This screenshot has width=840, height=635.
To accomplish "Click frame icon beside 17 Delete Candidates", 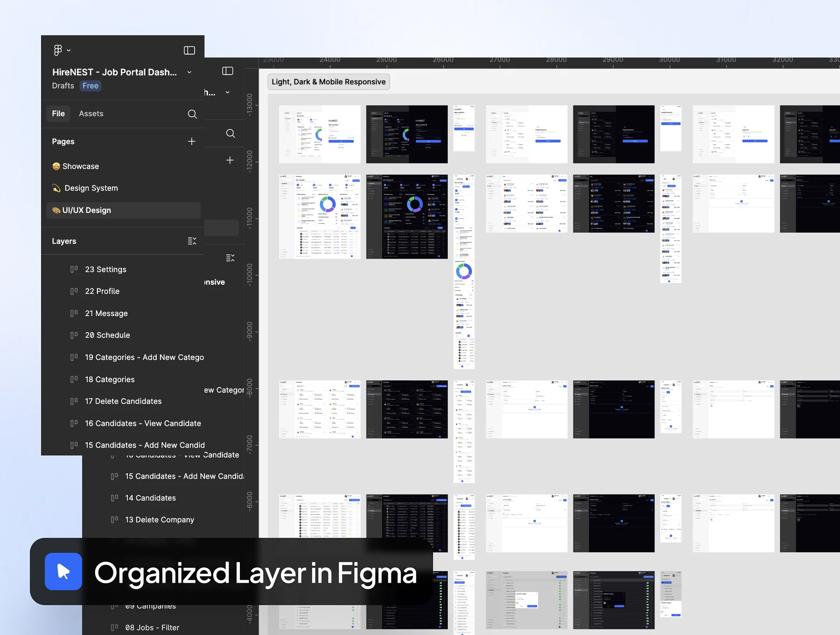I will (x=74, y=402).
